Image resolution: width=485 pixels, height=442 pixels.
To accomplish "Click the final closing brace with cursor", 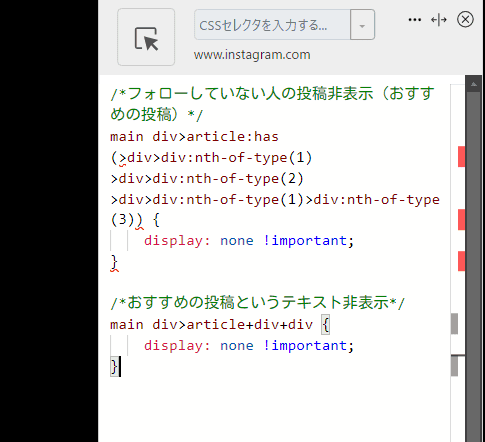I will point(114,367).
